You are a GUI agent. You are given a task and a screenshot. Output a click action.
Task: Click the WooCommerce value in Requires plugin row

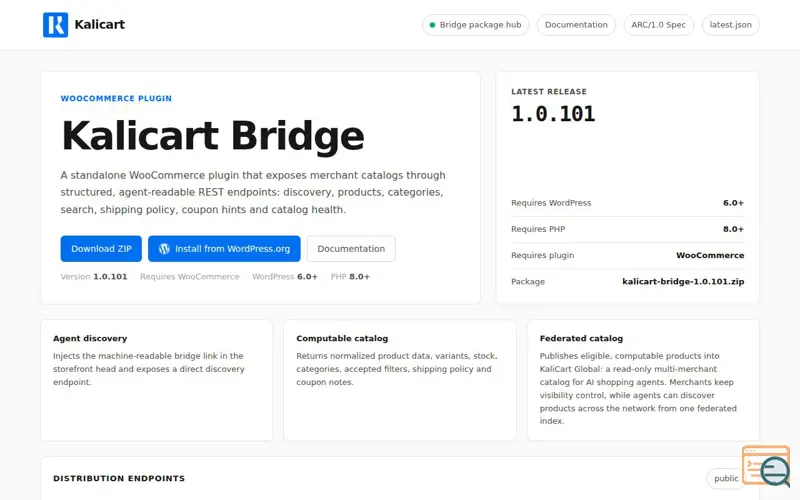tap(710, 255)
